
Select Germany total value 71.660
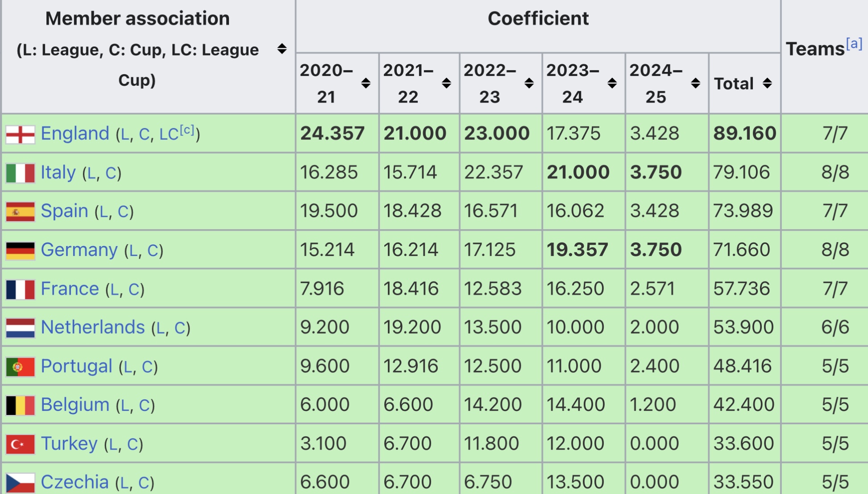(741, 249)
